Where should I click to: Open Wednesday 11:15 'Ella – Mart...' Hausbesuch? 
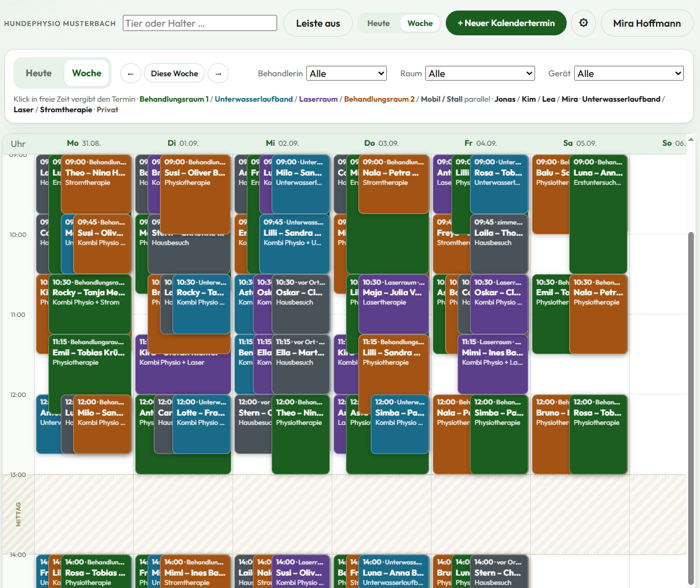pos(301,364)
